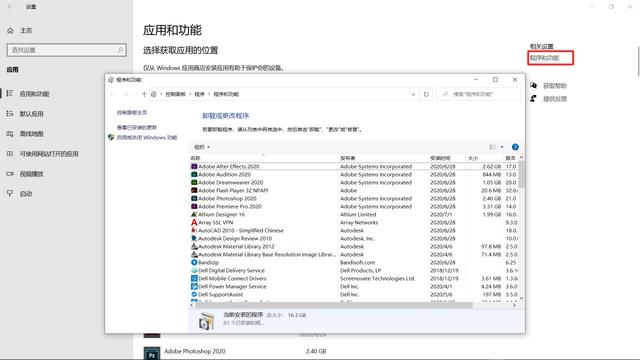Click the Autodesk Design Review 2010 icon

coord(194,238)
